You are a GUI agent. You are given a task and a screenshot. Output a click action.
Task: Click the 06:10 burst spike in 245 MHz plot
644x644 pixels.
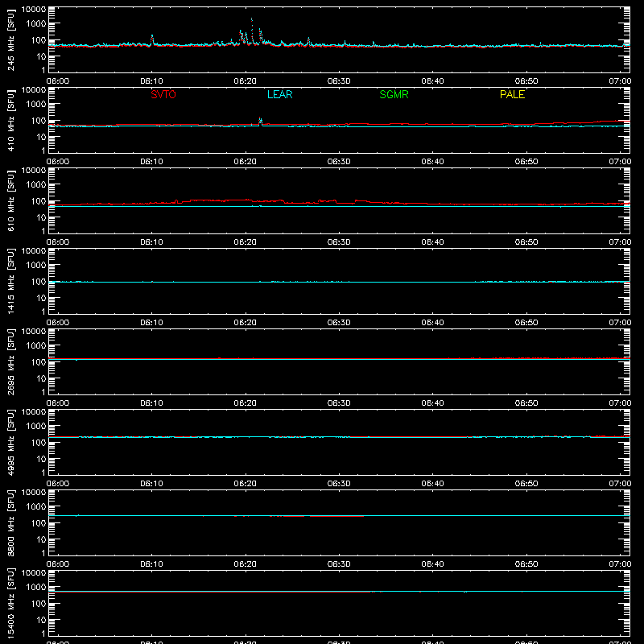(x=152, y=40)
